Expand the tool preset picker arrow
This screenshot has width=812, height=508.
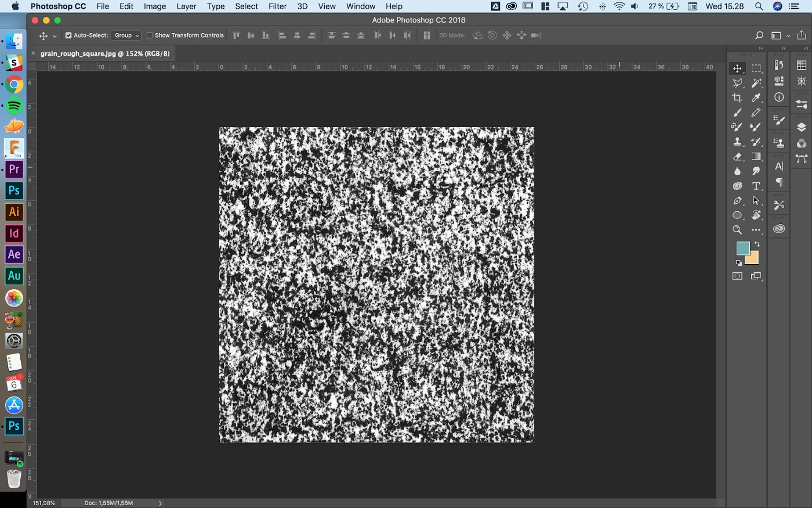click(55, 36)
